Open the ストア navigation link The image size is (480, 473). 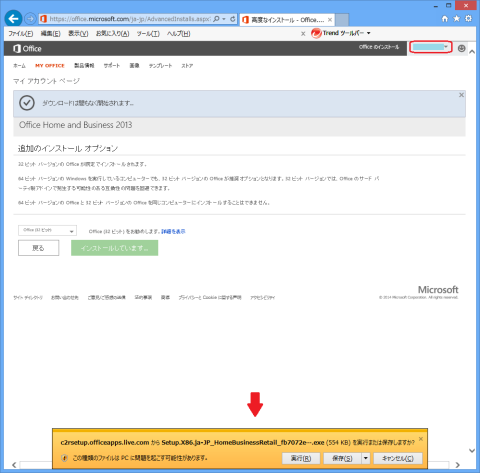[187, 66]
